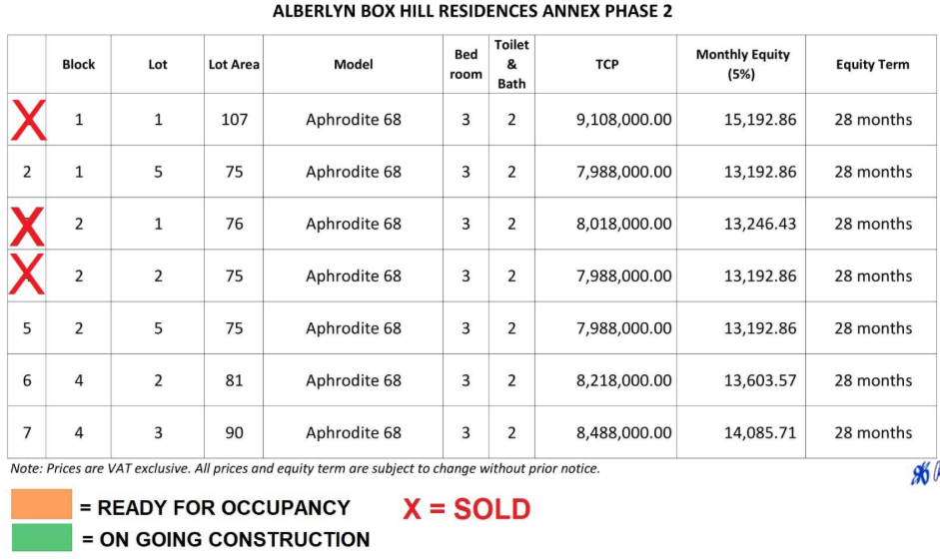
Task: Click the red X on the 9,108,000.00 row
Action: tap(27, 120)
